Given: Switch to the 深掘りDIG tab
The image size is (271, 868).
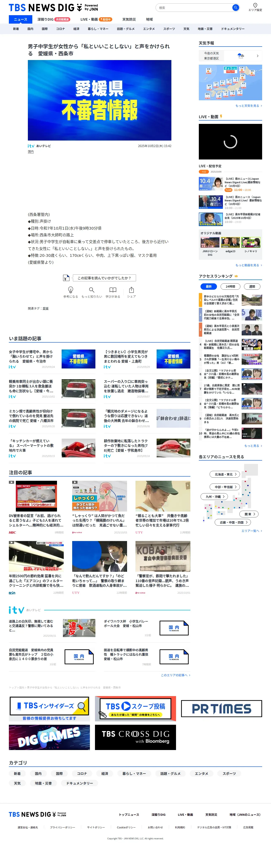Looking at the screenshot, I should [x=54, y=19].
